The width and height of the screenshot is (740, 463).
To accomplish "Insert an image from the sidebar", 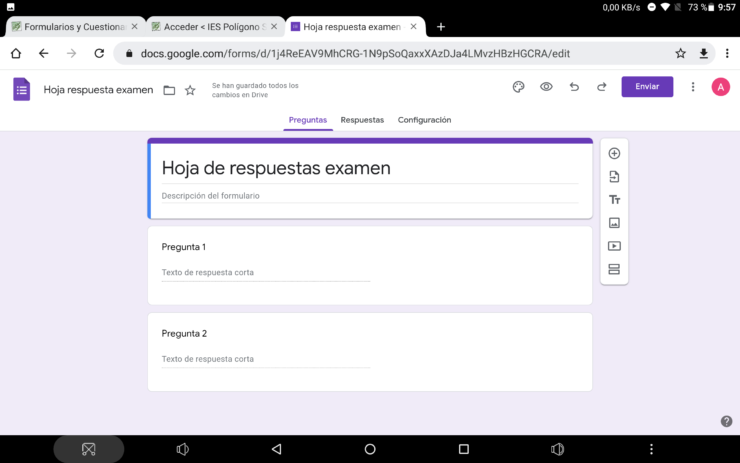I will tap(614, 223).
